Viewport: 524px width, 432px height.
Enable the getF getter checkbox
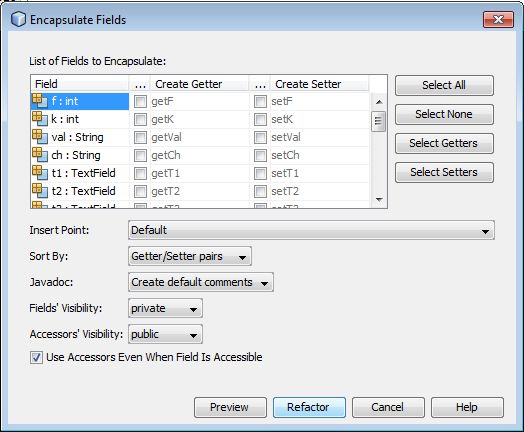click(x=140, y=101)
